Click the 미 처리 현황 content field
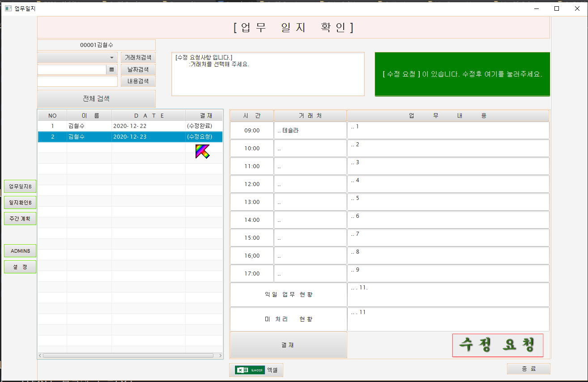588x382 pixels. [448, 319]
